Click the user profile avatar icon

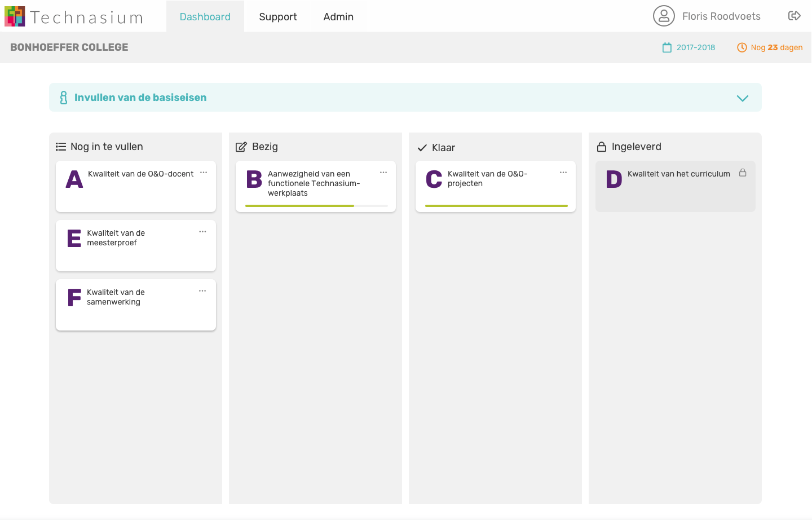tap(664, 16)
